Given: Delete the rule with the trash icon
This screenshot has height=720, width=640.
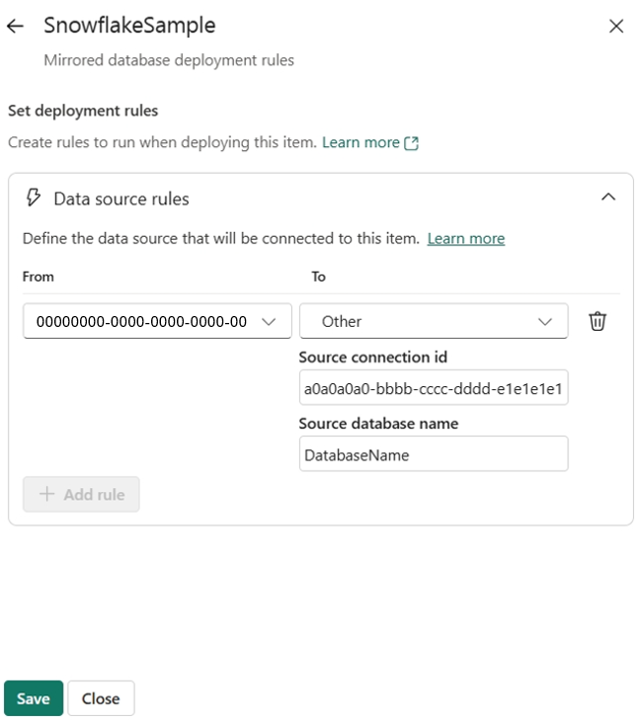Looking at the screenshot, I should tap(597, 321).
